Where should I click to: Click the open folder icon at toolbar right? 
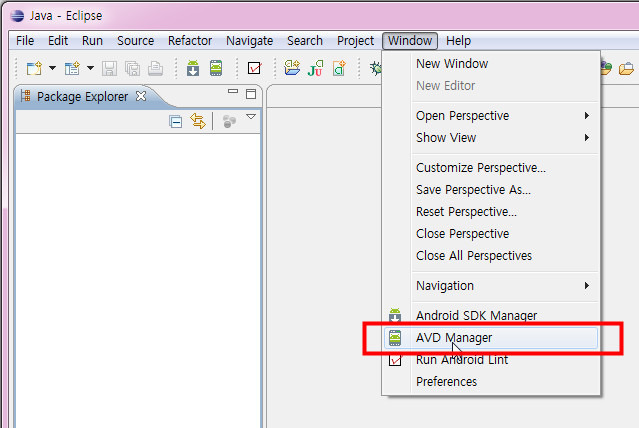click(x=626, y=68)
